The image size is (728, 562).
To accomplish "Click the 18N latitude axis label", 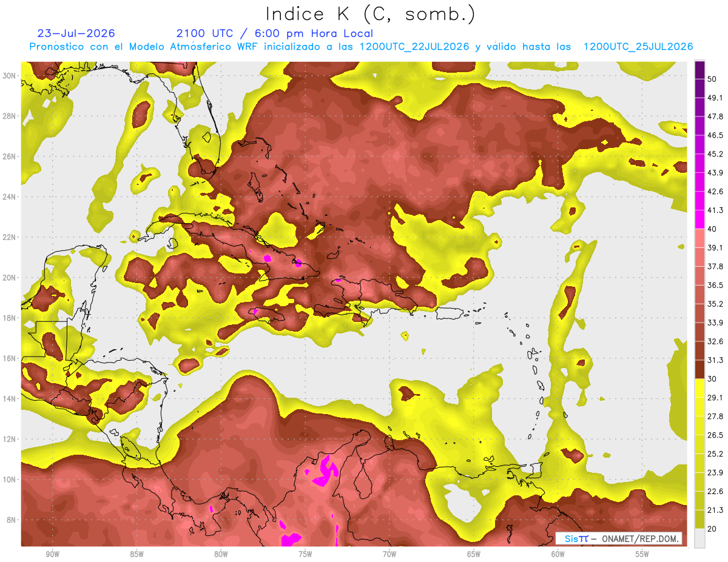I will pos(8,318).
